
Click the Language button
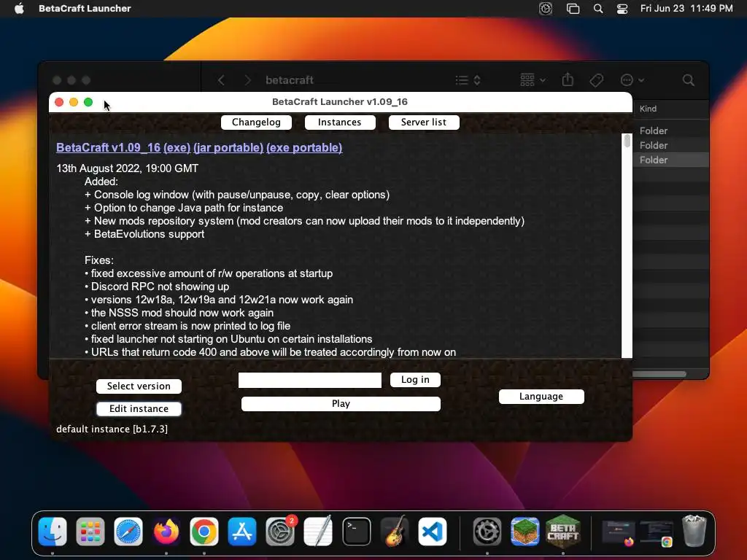pos(541,397)
